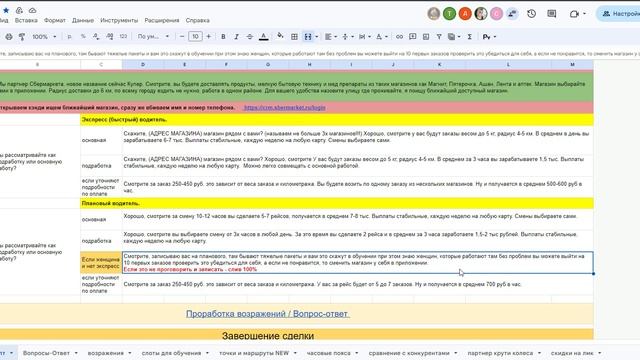Increase decimal places button
The image size is (640, 360).
point(109,37)
